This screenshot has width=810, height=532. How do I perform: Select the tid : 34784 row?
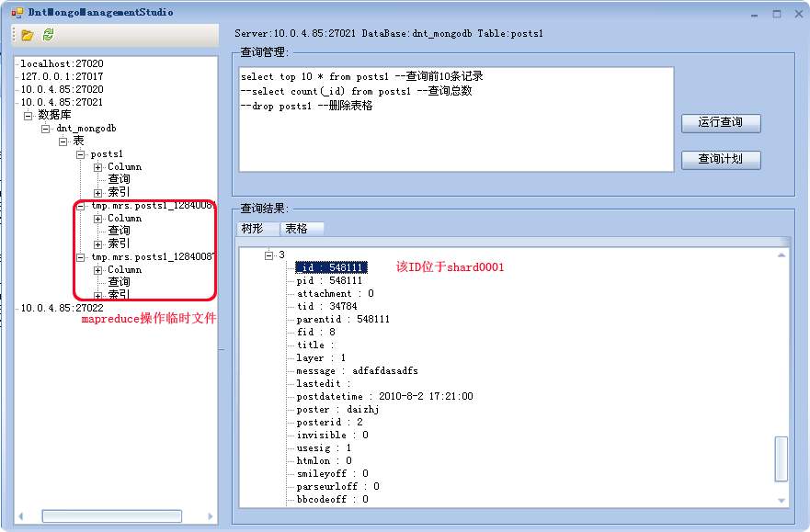coord(326,307)
